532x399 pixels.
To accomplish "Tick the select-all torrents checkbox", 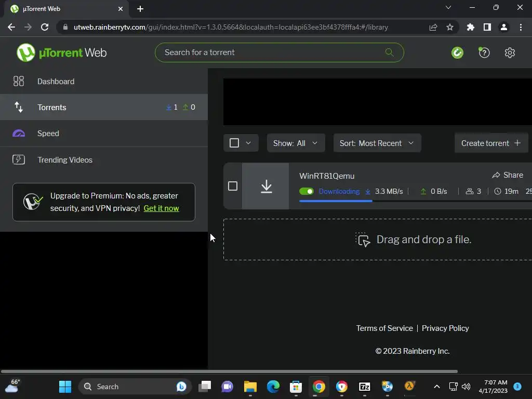I will 234,143.
